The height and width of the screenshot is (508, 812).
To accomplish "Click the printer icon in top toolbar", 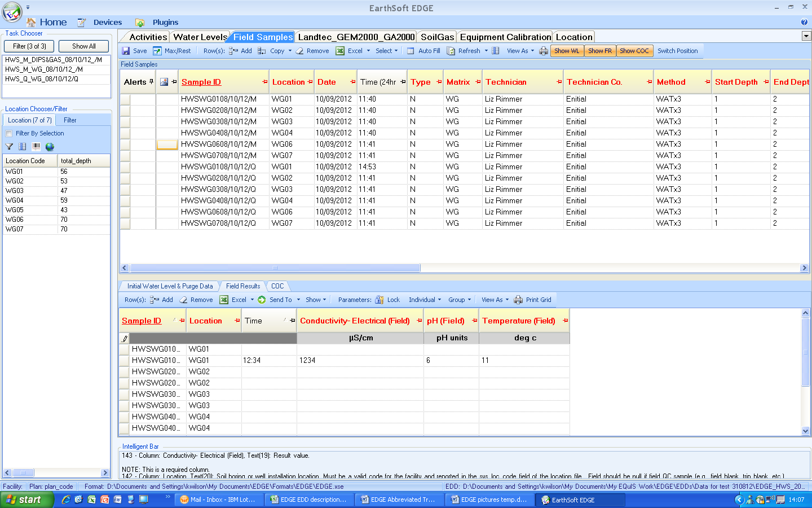I will [x=544, y=51].
